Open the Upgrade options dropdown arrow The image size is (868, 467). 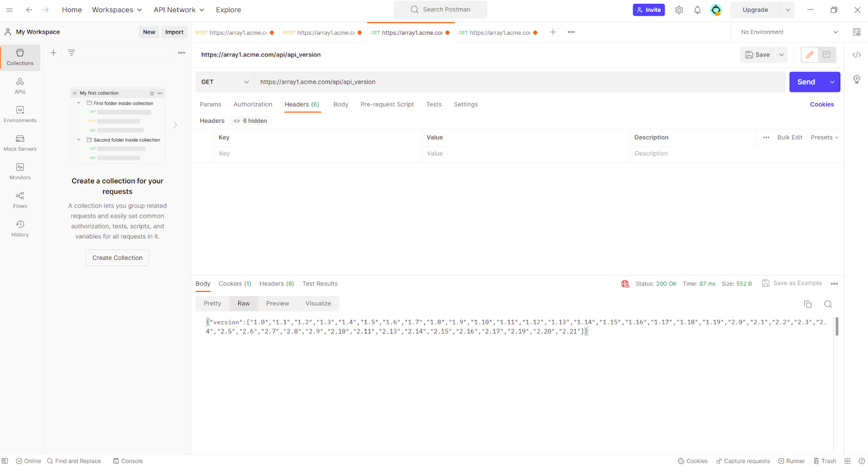(x=788, y=10)
